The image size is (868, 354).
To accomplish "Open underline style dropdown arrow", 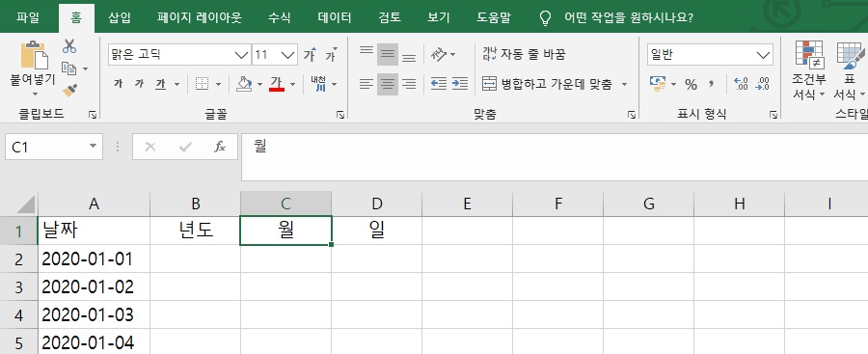I will pyautogui.click(x=177, y=85).
